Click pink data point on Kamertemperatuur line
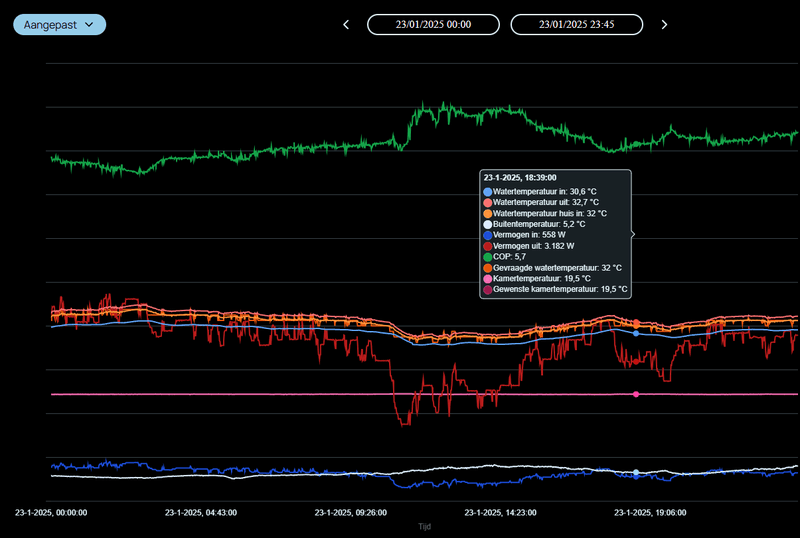This screenshot has height=538, width=800. pyautogui.click(x=636, y=395)
